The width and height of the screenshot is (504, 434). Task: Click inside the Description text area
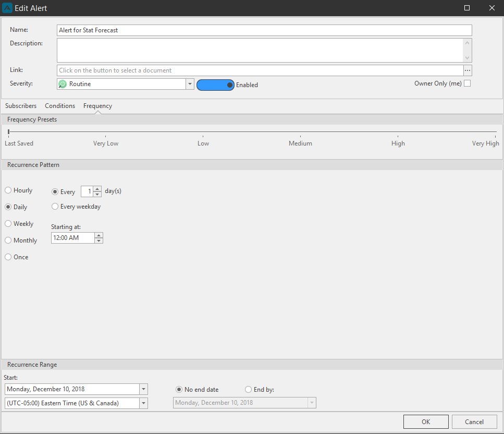260,51
